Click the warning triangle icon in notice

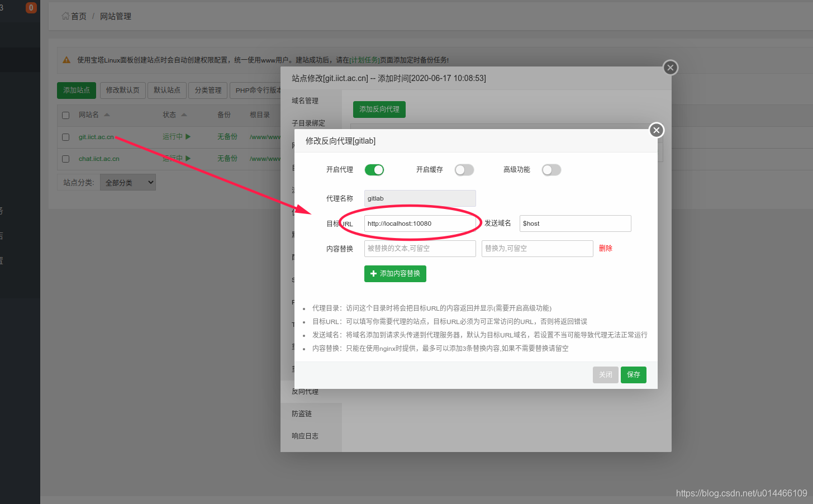click(x=66, y=60)
